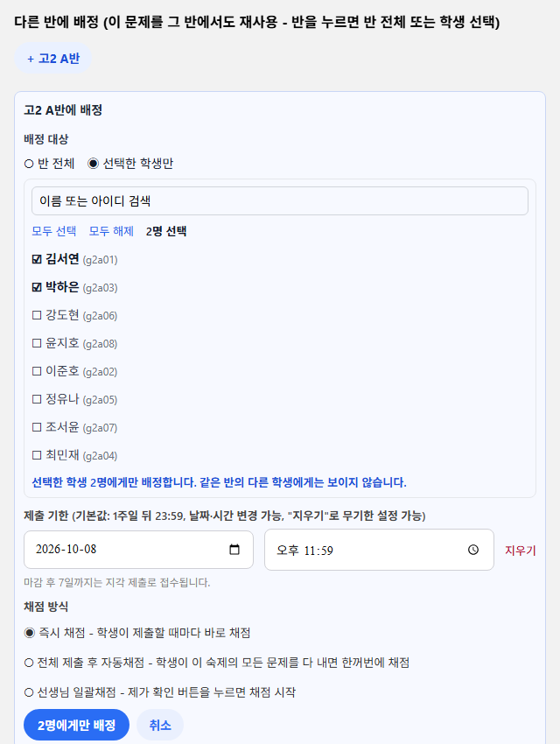The width and height of the screenshot is (560, 744).
Task: Focus the 이름 또는 아이디 검색 field
Action: coord(280,200)
